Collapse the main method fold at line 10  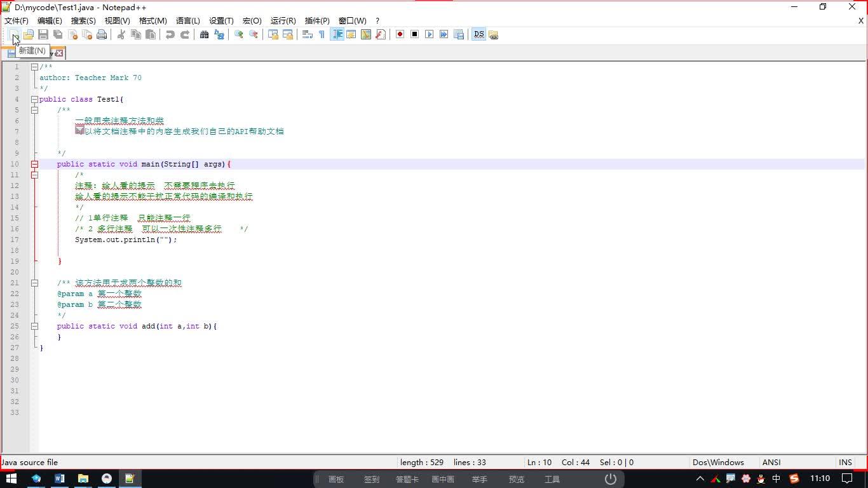tap(34, 164)
